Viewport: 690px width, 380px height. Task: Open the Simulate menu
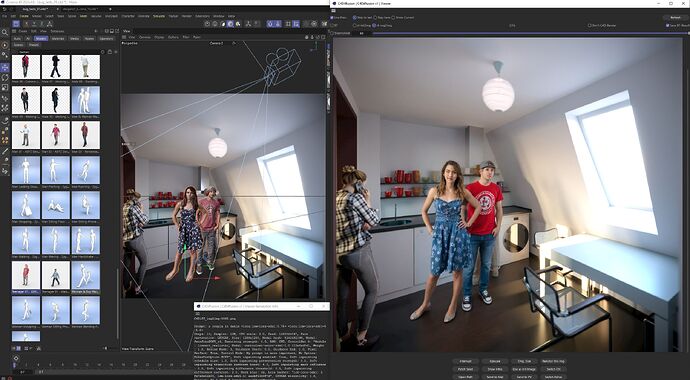(159, 16)
